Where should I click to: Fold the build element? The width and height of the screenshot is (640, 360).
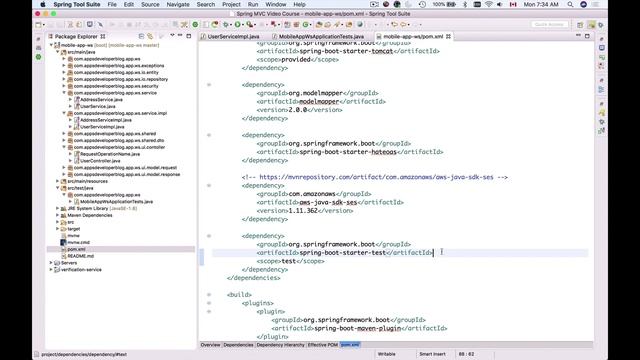[209, 295]
